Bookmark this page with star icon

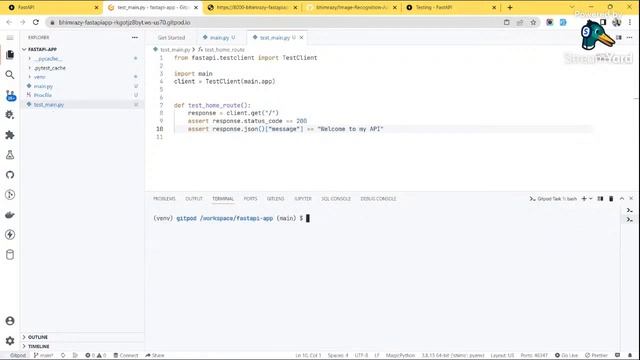click(533, 22)
